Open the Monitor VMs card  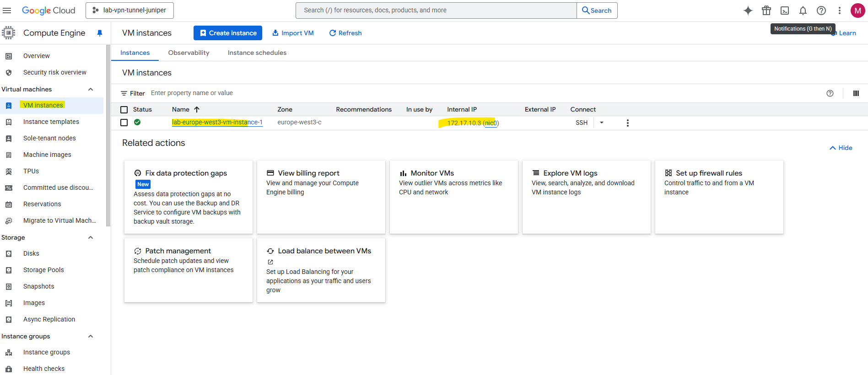[x=454, y=197]
